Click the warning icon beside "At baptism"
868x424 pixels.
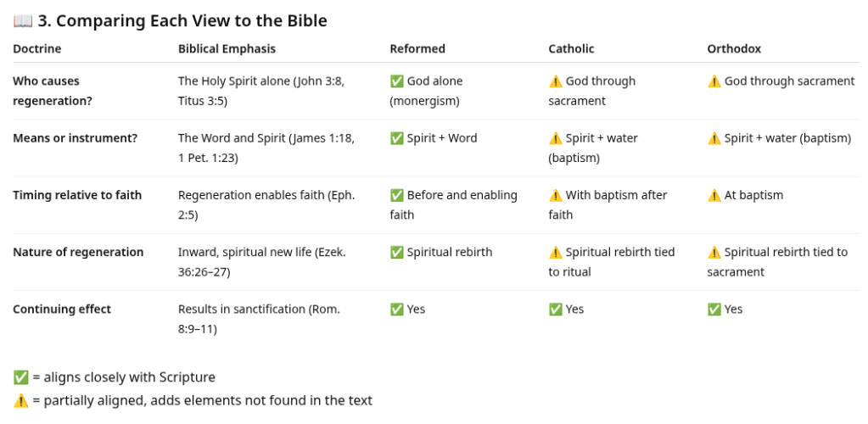point(714,195)
